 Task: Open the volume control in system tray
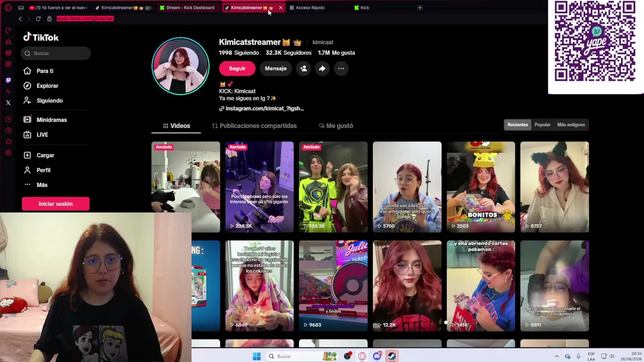(612, 356)
